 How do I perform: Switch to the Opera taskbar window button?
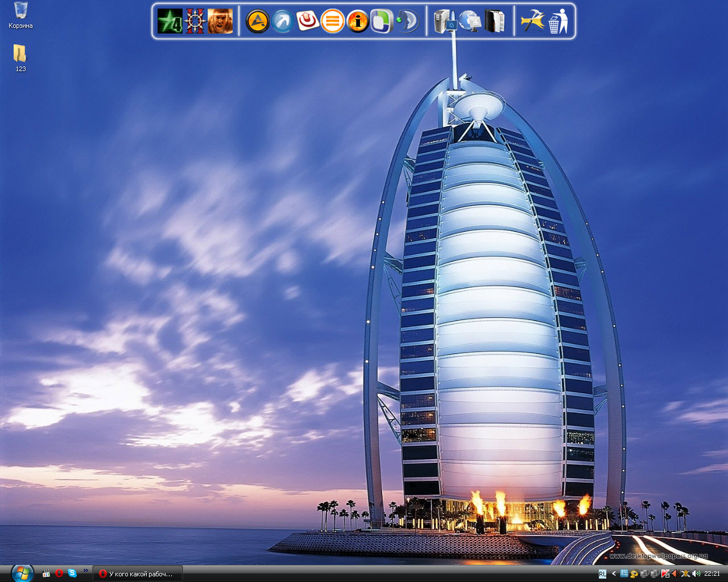[x=137, y=574]
